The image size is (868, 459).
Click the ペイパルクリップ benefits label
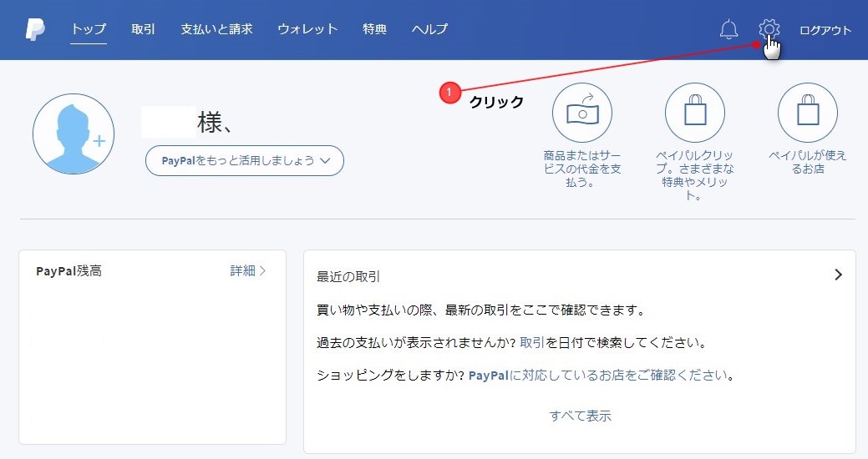click(695, 174)
